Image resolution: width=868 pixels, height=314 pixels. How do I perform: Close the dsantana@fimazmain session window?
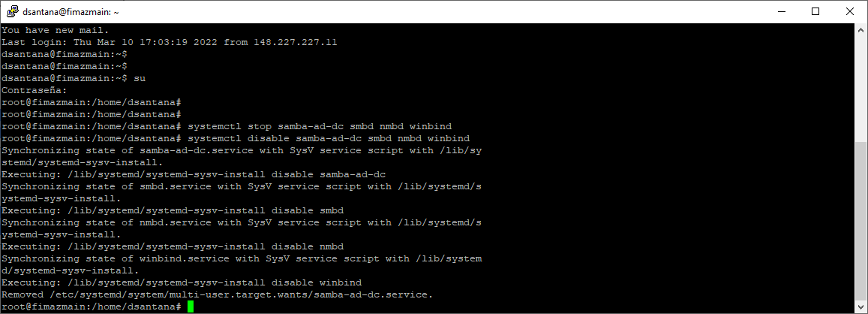pos(848,11)
